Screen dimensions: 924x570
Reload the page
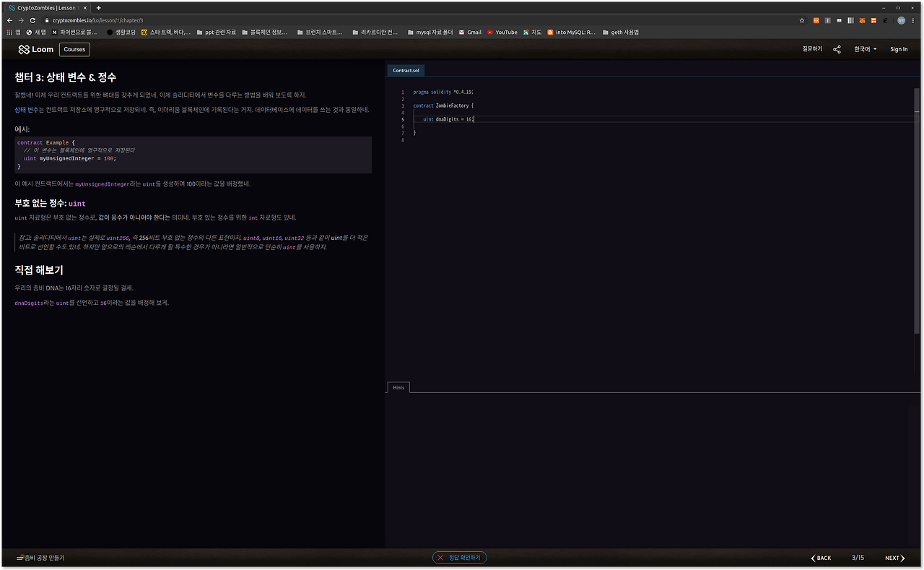(32, 20)
